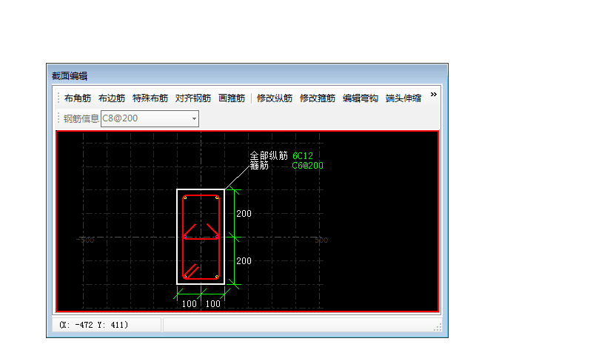Select the 布边筋 toolbar command
The image size is (593, 364).
click(x=112, y=98)
